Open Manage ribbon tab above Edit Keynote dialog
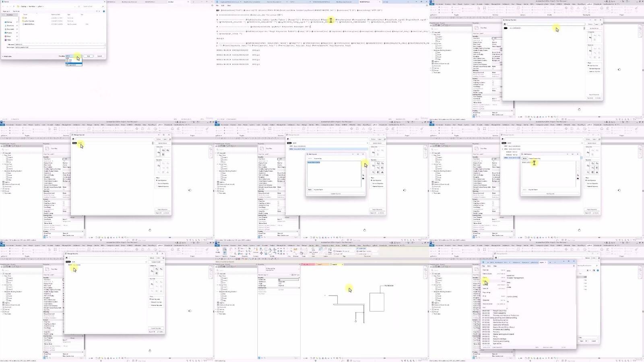The image size is (644, 362). click(304, 125)
